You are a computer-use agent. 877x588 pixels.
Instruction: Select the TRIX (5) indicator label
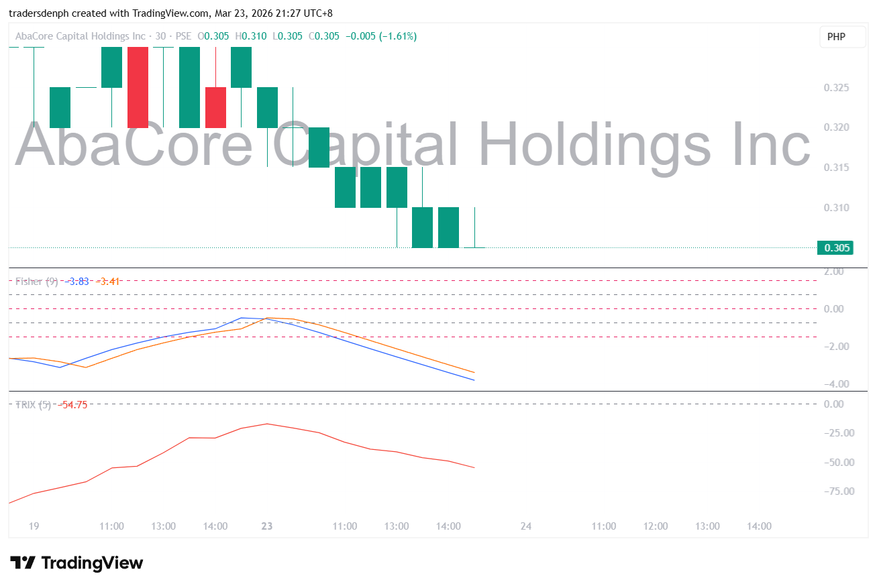34,405
